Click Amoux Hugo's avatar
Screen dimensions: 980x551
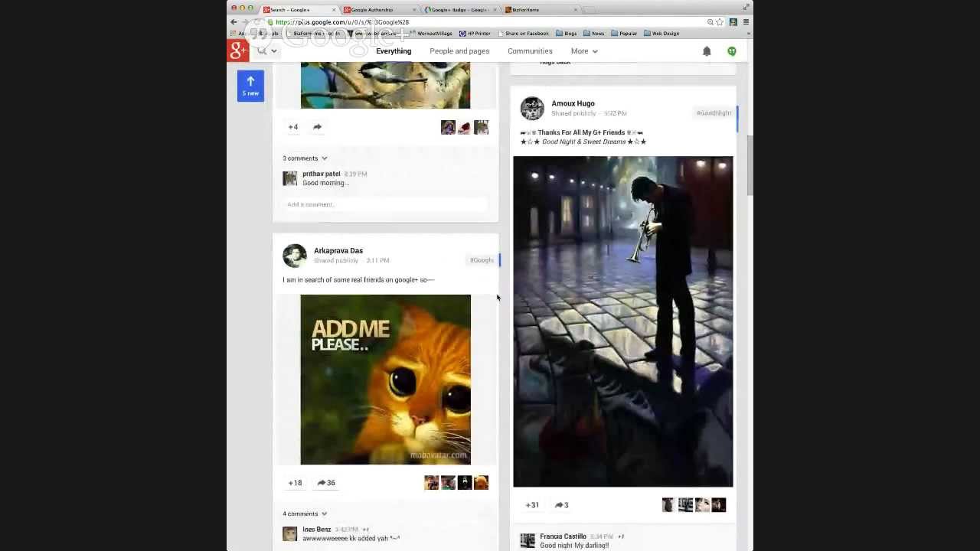[x=532, y=108]
